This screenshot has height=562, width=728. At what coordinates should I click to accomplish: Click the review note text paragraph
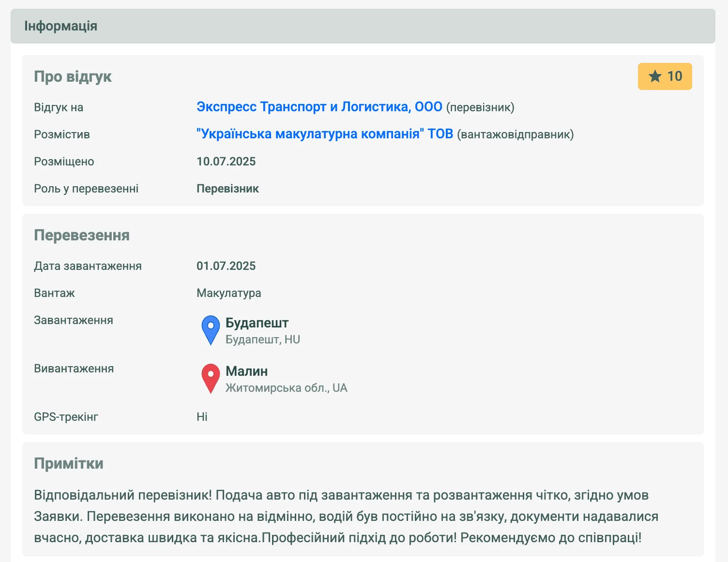click(346, 517)
